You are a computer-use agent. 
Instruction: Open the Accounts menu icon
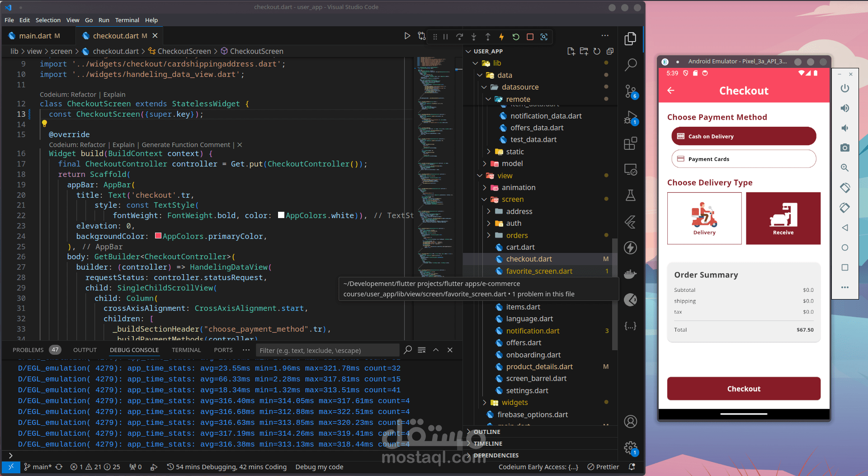tap(630, 421)
